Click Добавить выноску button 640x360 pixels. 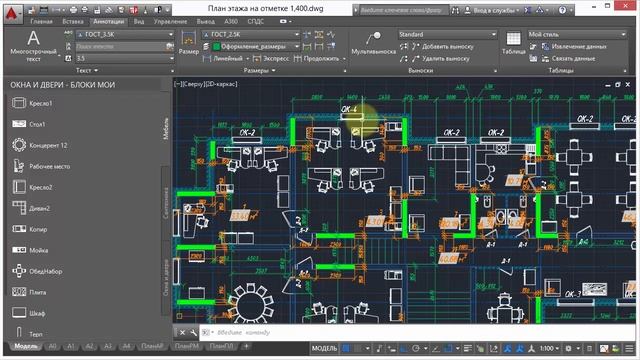click(443, 47)
